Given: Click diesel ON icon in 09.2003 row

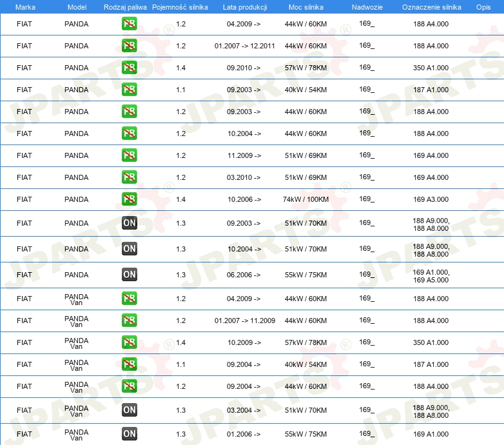Looking at the screenshot, I should 130,222.
